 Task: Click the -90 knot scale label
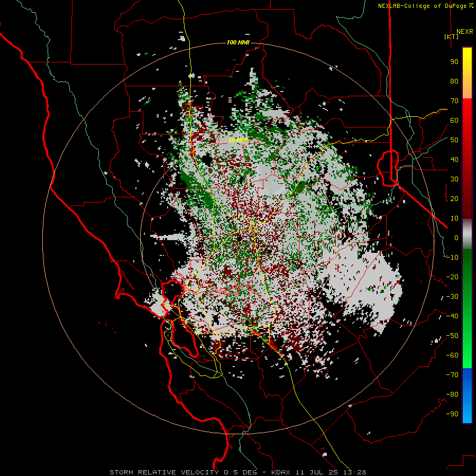click(452, 414)
